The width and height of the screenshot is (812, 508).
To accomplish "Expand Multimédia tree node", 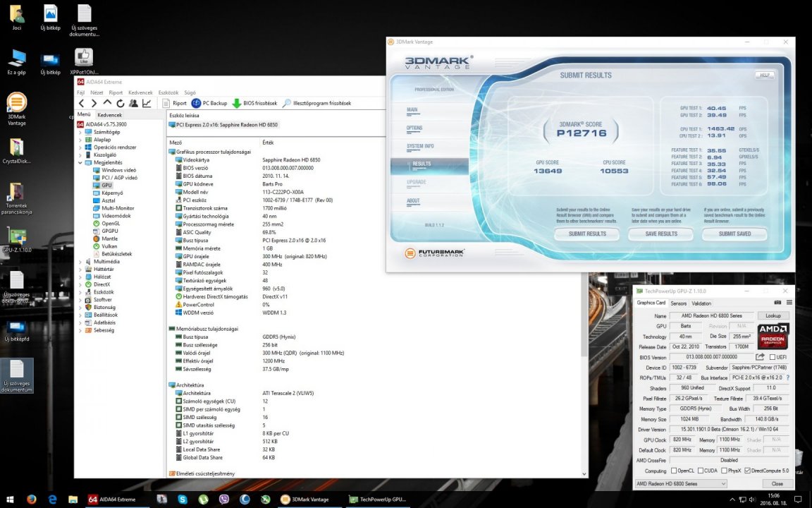I will coord(80,262).
